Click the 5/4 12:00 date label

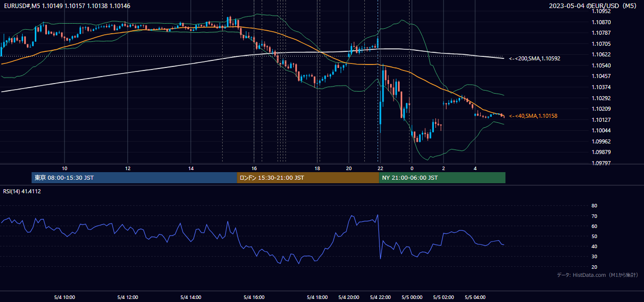[127, 297]
